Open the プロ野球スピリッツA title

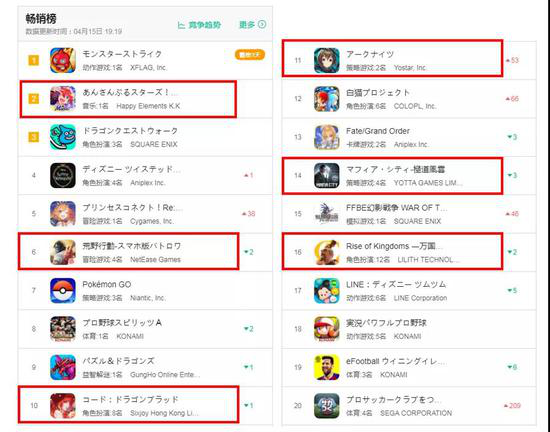pyautogui.click(x=122, y=323)
